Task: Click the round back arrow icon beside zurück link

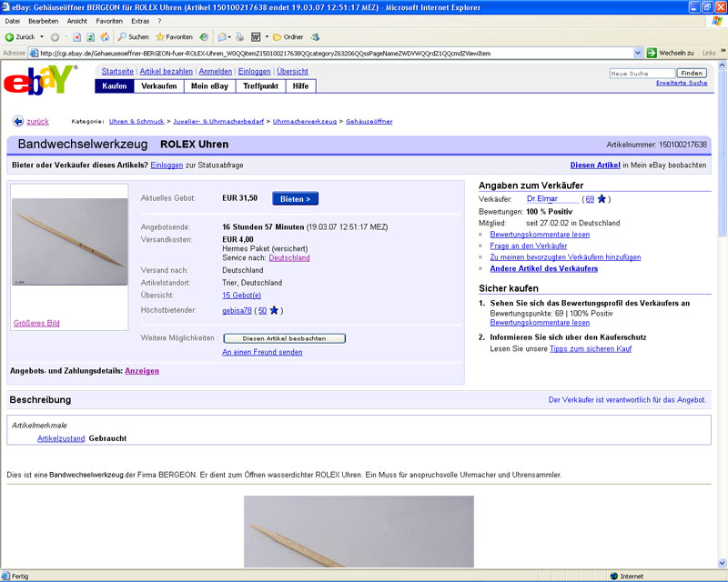Action: pos(18,121)
